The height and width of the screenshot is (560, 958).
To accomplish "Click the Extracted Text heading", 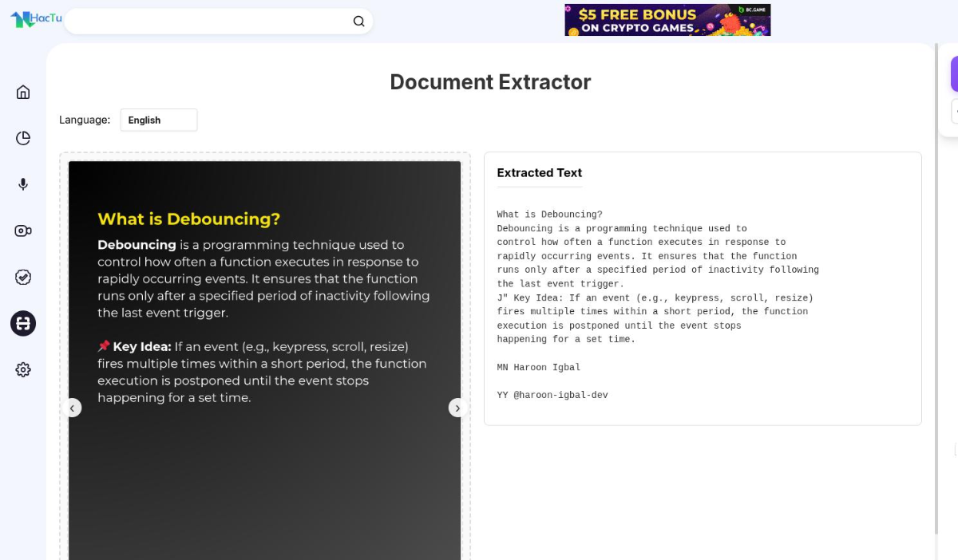I will pyautogui.click(x=540, y=172).
